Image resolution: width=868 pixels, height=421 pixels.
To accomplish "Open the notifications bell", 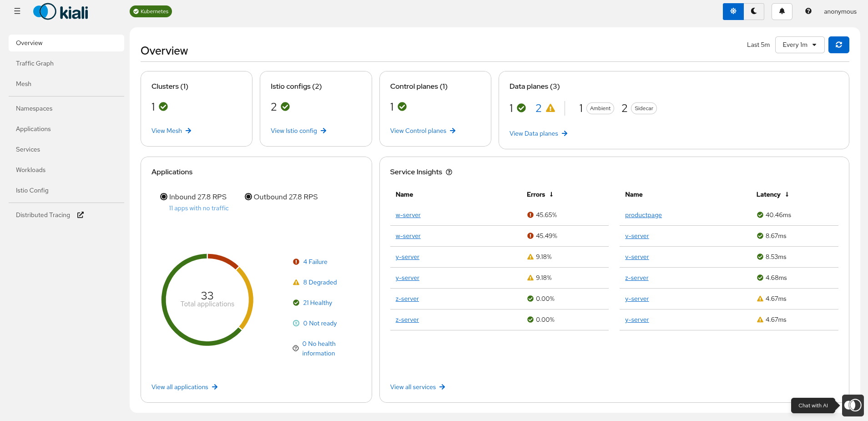I will click(x=782, y=11).
